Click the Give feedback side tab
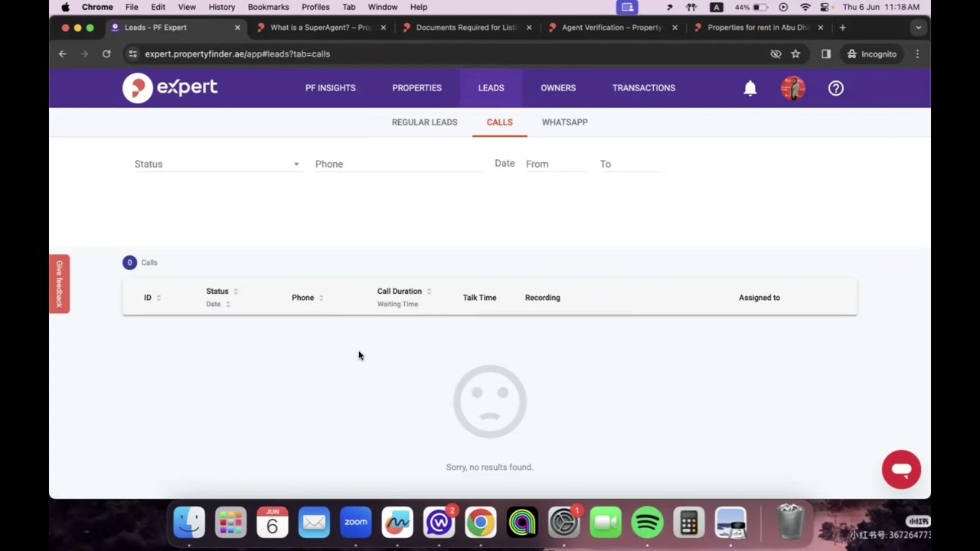The image size is (980, 551). tap(60, 284)
